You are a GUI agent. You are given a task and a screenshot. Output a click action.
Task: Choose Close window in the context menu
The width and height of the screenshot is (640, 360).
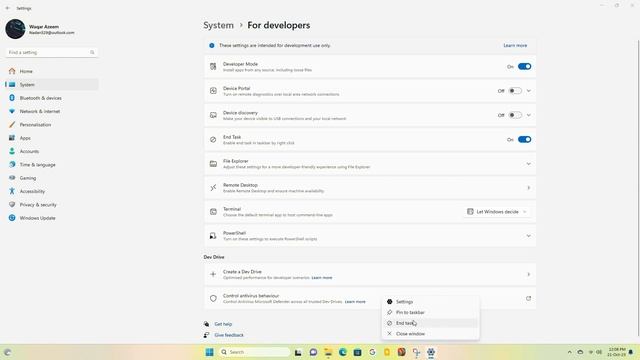431,334
